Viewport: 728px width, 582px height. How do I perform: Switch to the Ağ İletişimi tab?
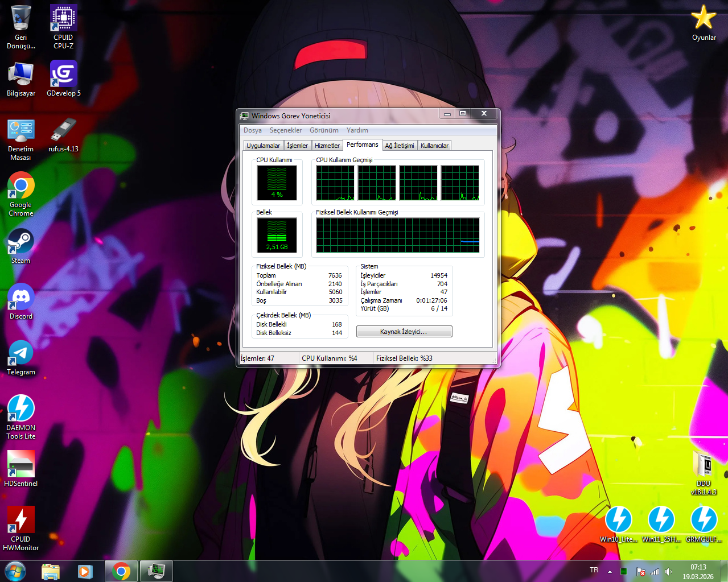click(400, 146)
